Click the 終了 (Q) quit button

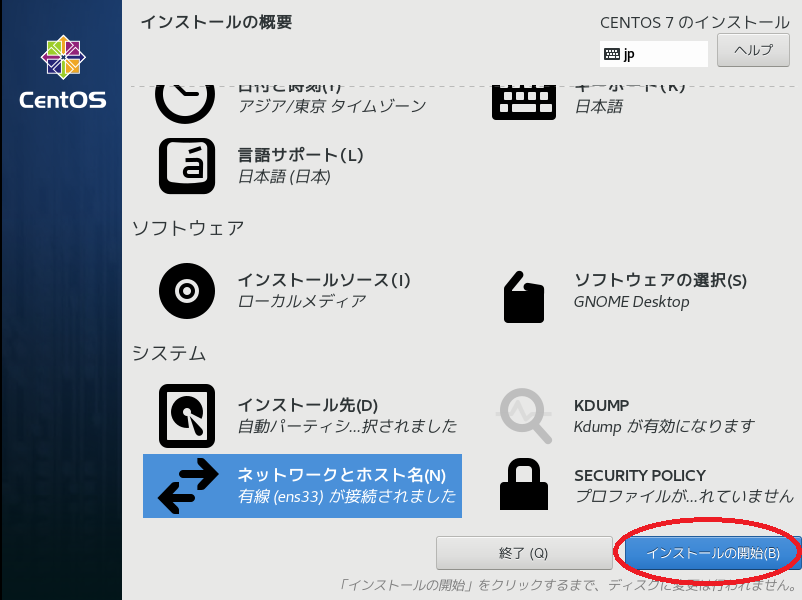[x=524, y=553]
